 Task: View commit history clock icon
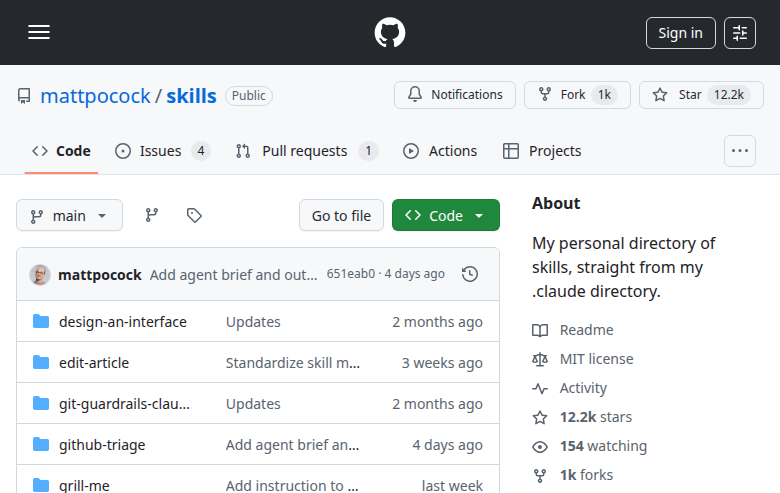click(470, 274)
